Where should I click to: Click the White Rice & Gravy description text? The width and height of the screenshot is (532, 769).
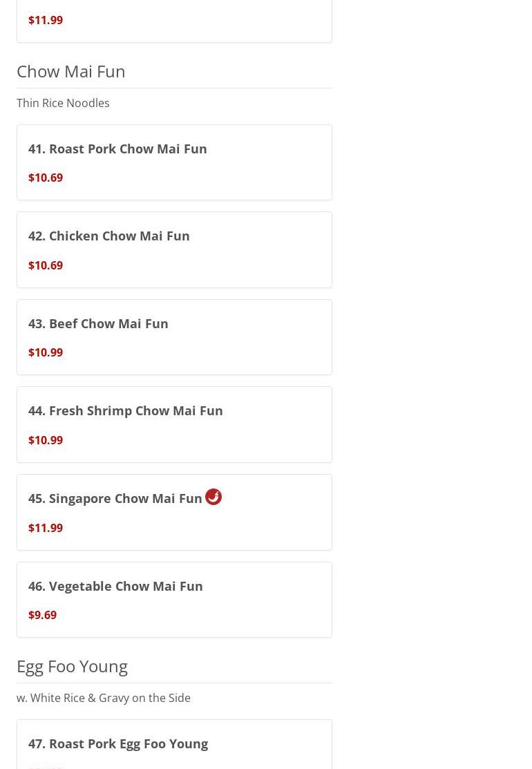[104, 698]
